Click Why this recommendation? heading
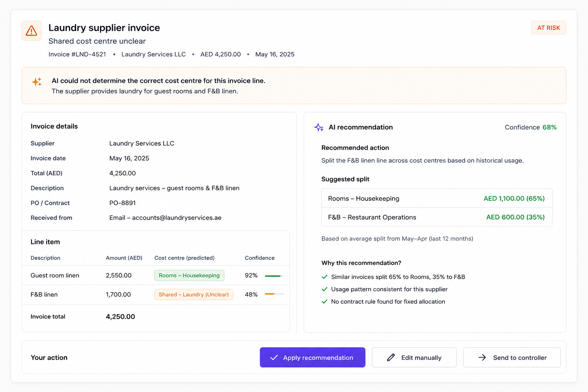 coord(361,263)
